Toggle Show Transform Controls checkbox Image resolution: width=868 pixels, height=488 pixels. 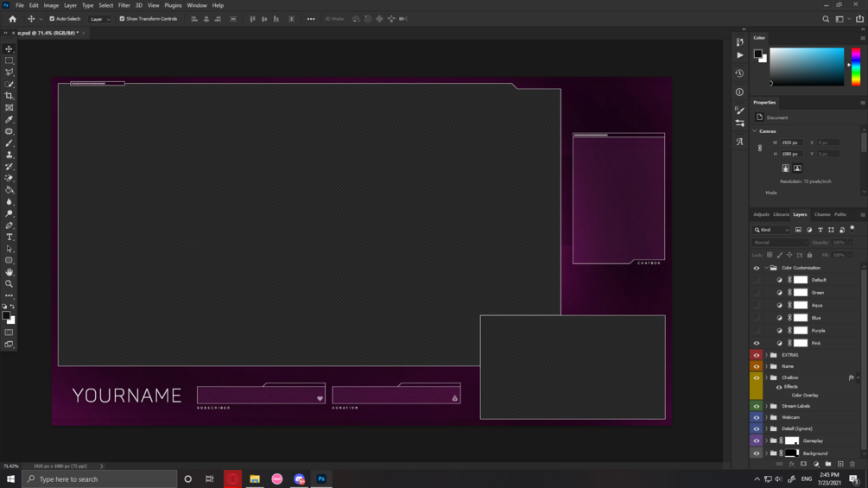pos(123,19)
